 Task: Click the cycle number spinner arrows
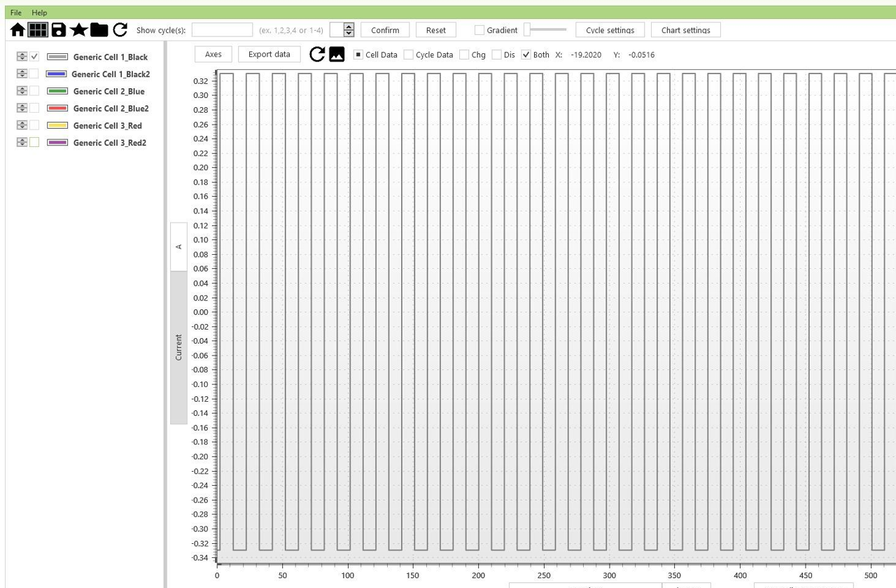click(x=349, y=29)
